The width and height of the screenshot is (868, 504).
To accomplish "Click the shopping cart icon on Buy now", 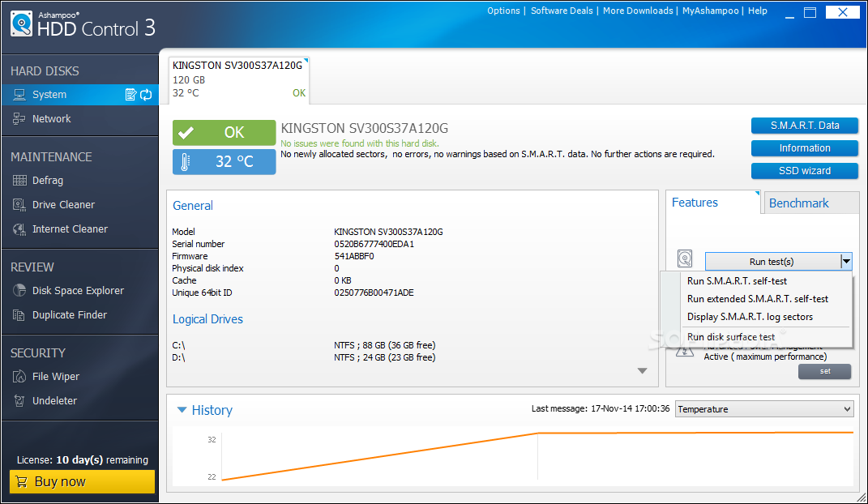I will click(22, 481).
